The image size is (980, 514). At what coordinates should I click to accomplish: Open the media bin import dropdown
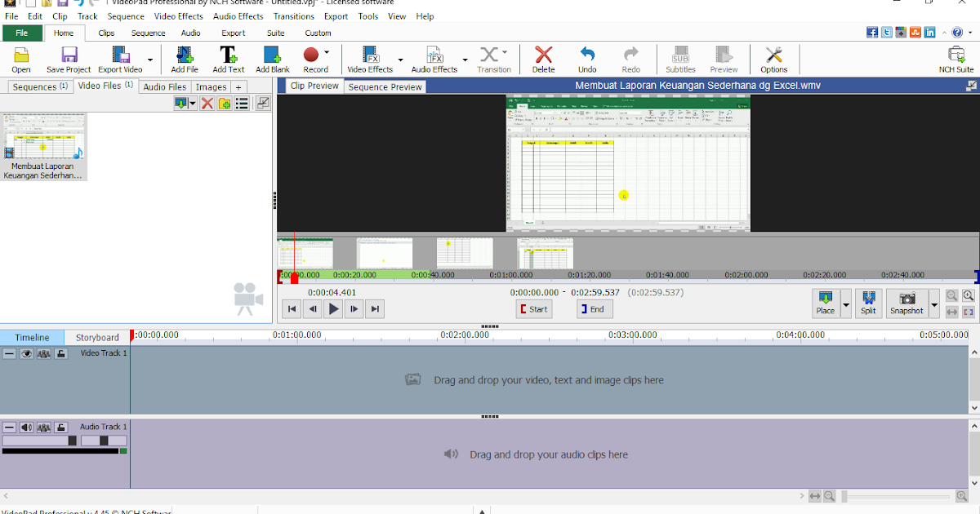pyautogui.click(x=193, y=104)
